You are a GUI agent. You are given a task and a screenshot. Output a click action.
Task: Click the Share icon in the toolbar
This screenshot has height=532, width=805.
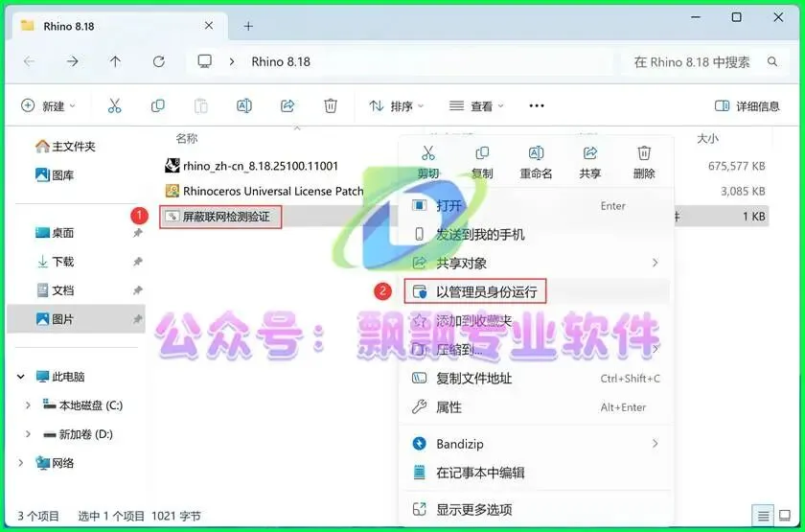[287, 105]
